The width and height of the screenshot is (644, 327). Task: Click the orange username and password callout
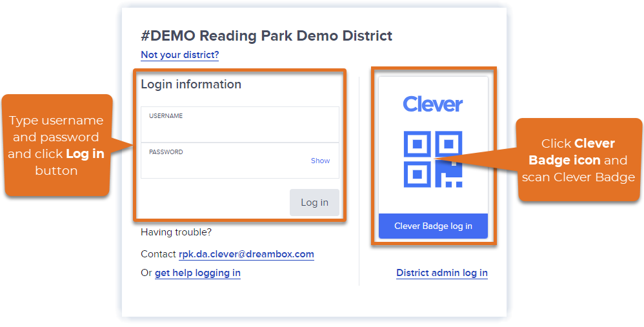[x=56, y=145]
